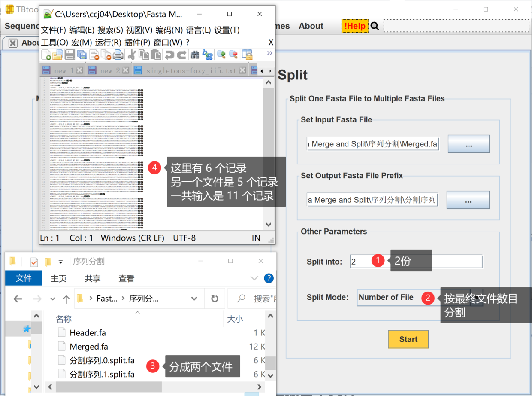Click the Zoom In magnifier icon
This screenshot has height=396, width=532.
click(221, 55)
